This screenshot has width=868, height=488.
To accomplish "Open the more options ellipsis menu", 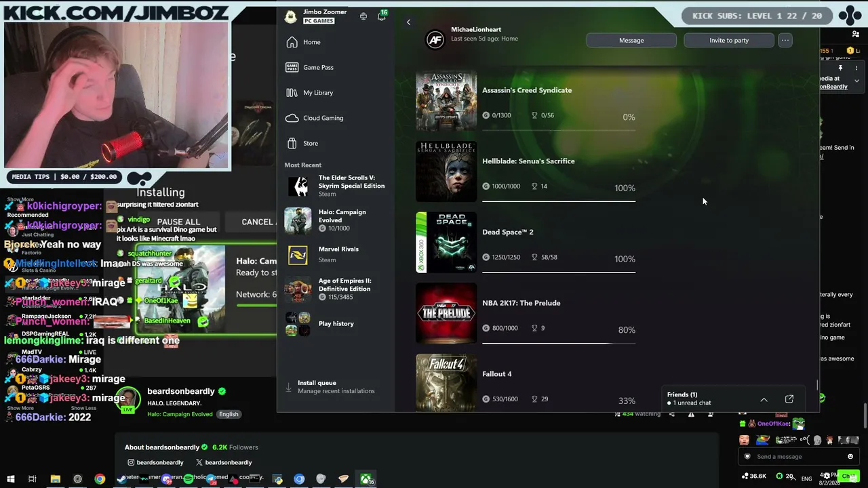I will (x=785, y=40).
